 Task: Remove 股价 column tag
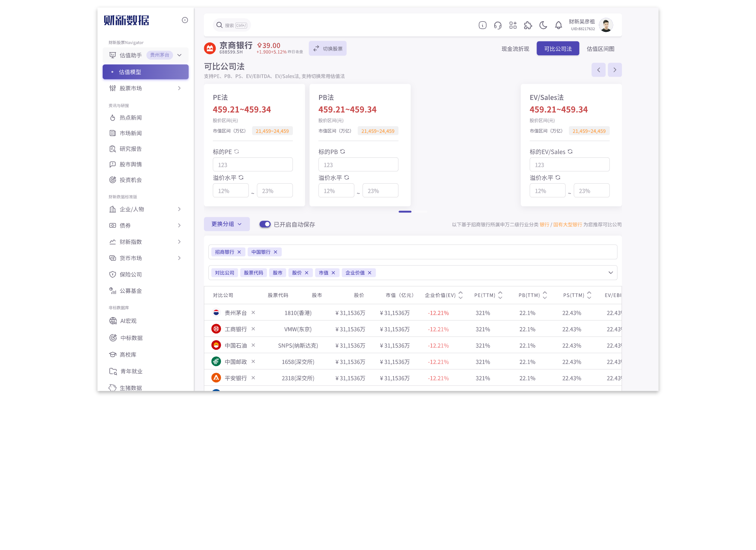click(306, 273)
